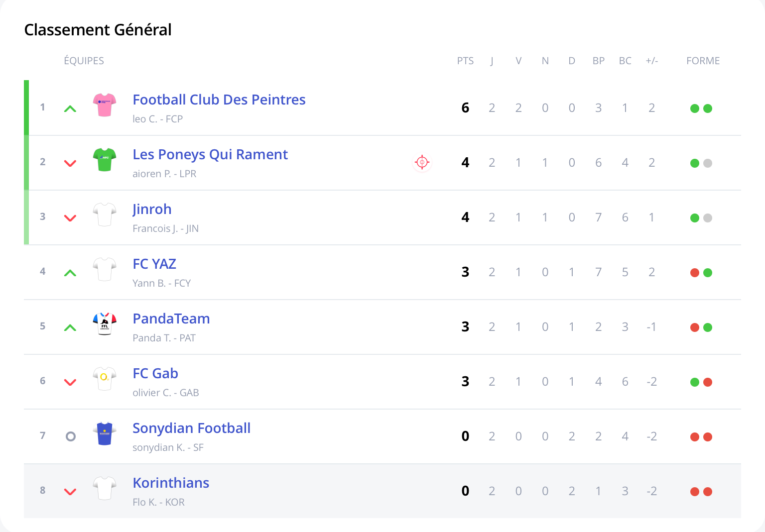Click Jinroh's white jersey icon
765x532 pixels.
[105, 214]
